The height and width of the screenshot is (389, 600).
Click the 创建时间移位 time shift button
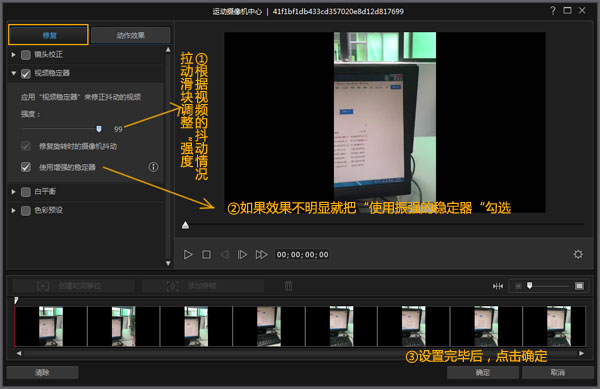point(73,286)
